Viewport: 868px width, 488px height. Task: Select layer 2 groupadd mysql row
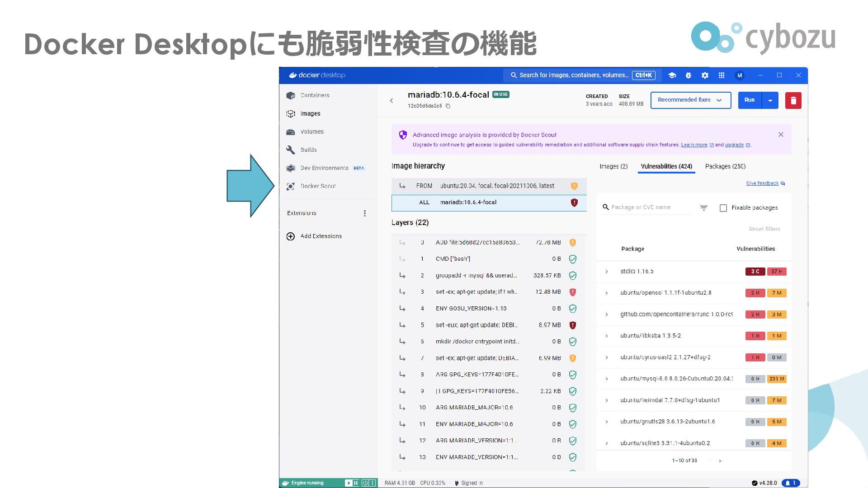tap(489, 276)
